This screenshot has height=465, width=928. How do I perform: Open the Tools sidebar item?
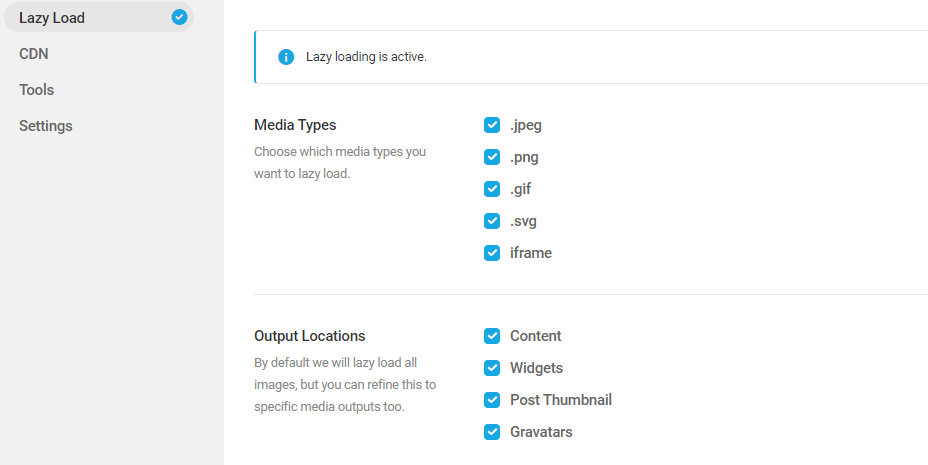coord(36,90)
